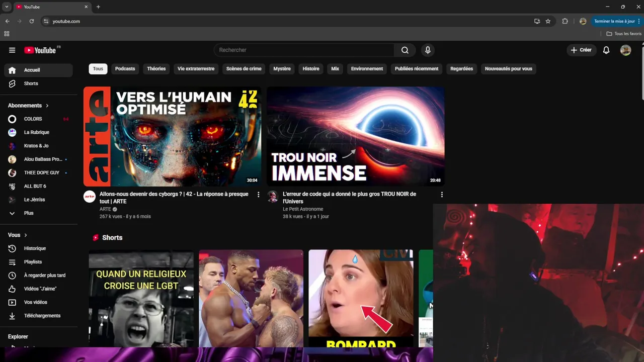This screenshot has height=362, width=644.
Task: Select the Publiées récemment chip
Action: 417,69
